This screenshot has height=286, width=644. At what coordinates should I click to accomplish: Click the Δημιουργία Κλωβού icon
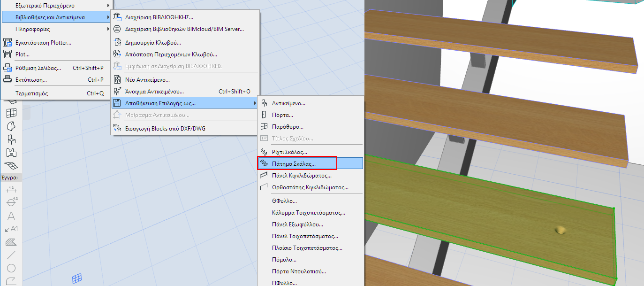click(x=118, y=43)
